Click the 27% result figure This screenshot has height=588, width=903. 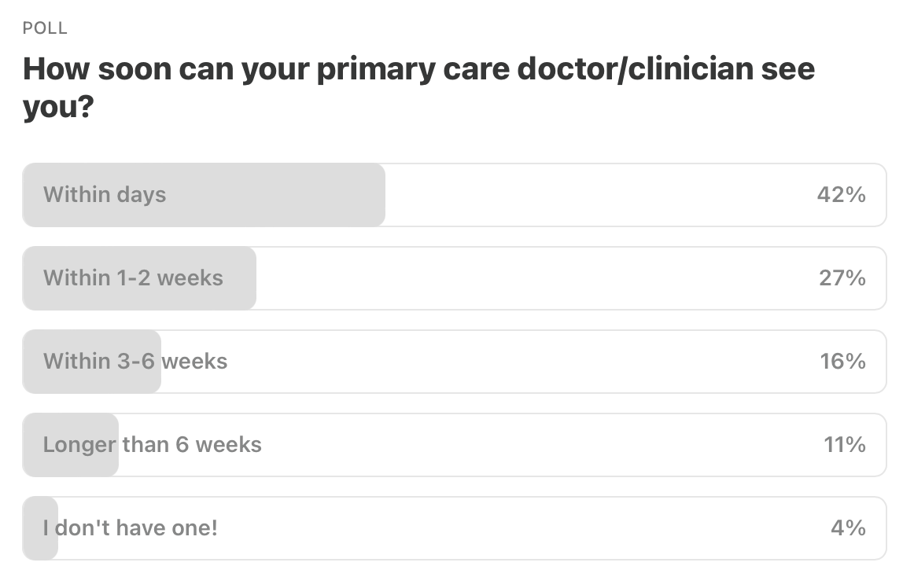click(842, 278)
